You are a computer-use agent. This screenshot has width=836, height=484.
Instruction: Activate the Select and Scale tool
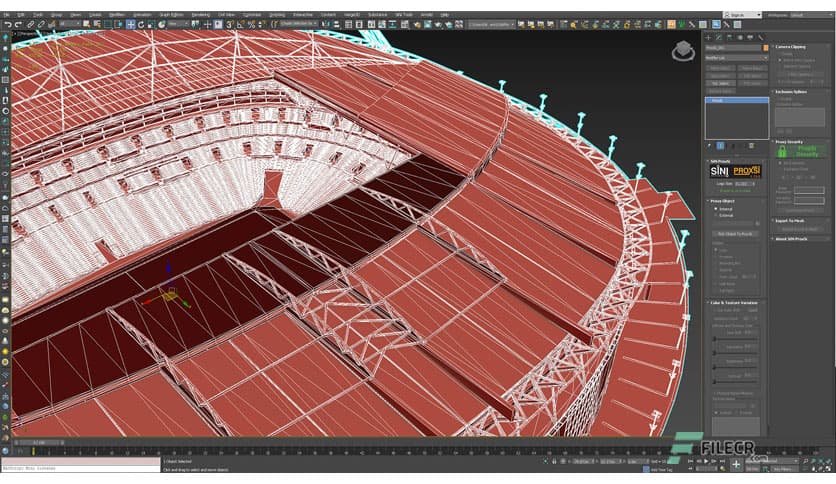coord(151,25)
